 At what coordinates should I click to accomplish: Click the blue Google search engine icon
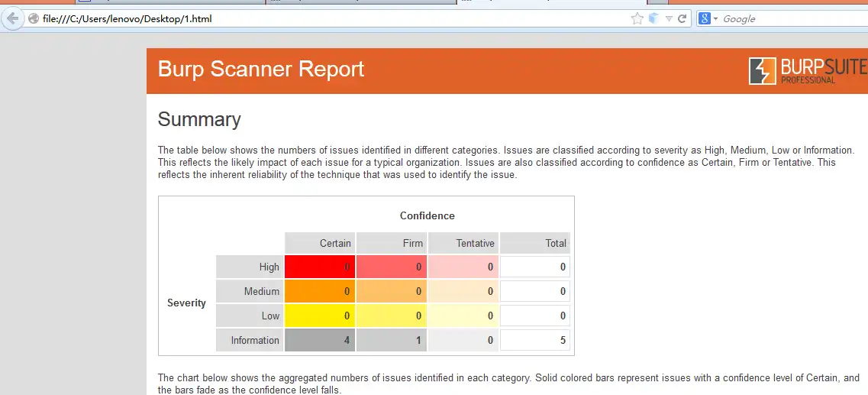pos(704,19)
